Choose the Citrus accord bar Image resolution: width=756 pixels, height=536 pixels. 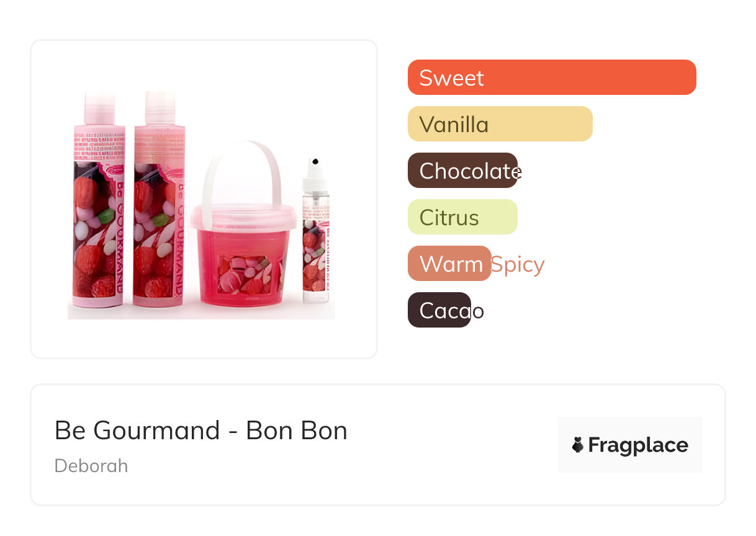[x=462, y=217]
